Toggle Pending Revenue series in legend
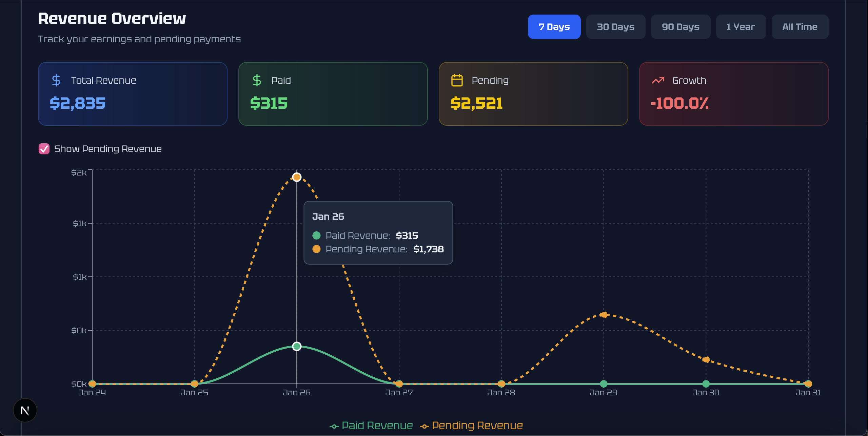 tap(471, 425)
